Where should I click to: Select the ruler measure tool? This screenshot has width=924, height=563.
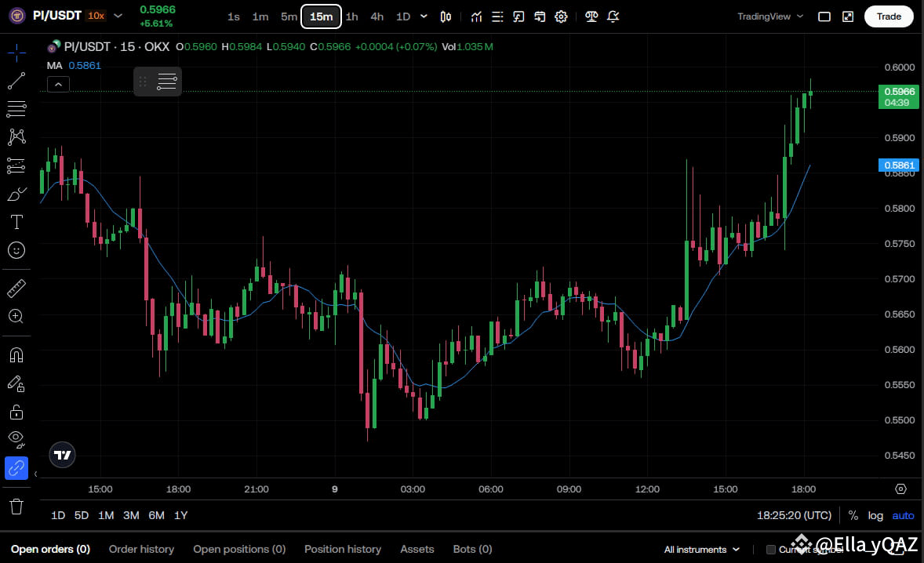coord(16,288)
